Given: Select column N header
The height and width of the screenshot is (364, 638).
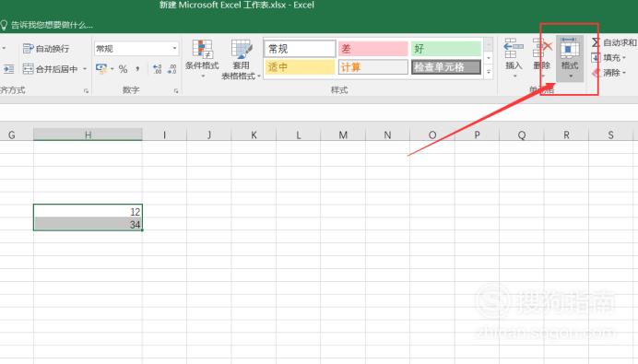Looking at the screenshot, I should [x=387, y=135].
